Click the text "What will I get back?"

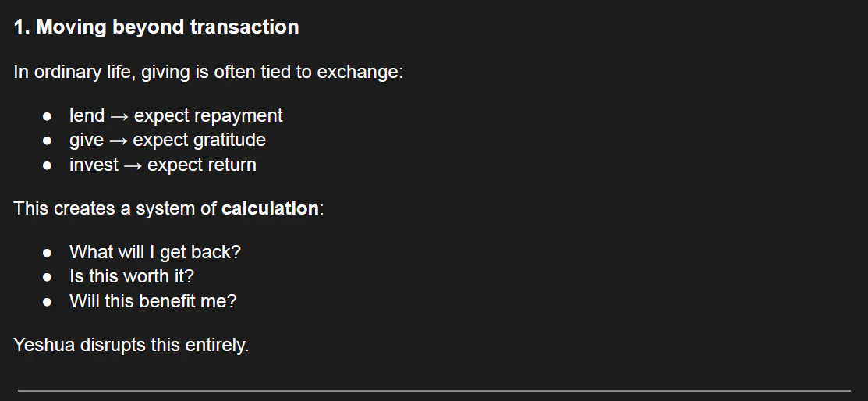click(154, 253)
